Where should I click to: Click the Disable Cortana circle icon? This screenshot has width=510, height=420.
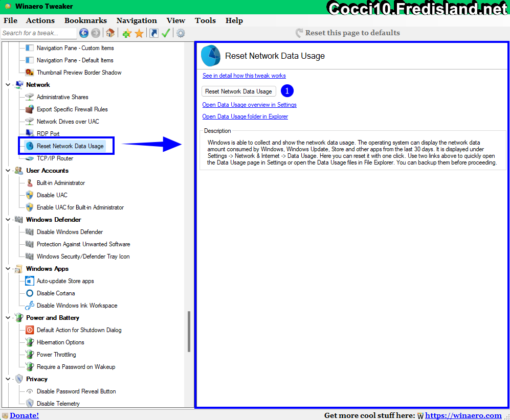(x=30, y=293)
